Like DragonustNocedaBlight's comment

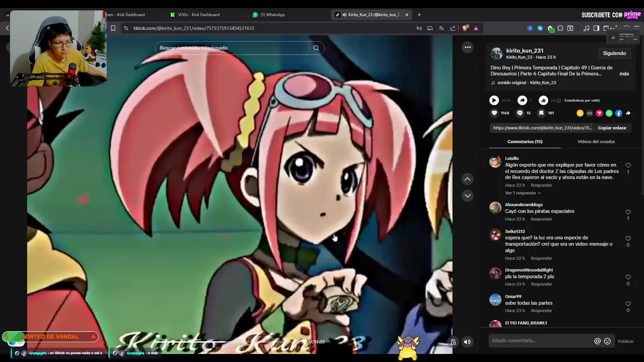(x=628, y=277)
